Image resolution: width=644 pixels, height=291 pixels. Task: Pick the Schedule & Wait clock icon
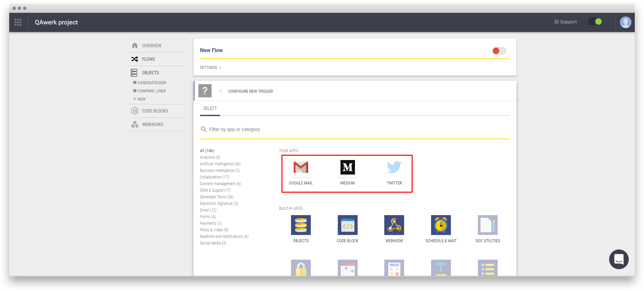[x=441, y=225]
